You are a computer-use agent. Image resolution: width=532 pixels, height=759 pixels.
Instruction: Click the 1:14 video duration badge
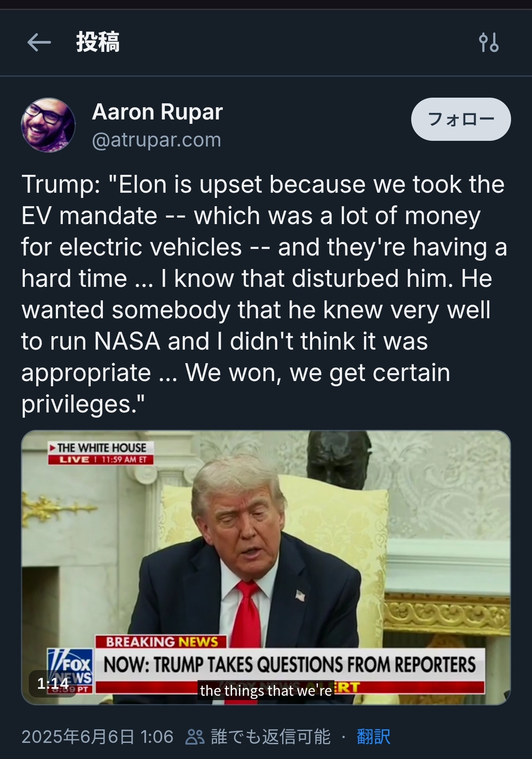[53, 683]
